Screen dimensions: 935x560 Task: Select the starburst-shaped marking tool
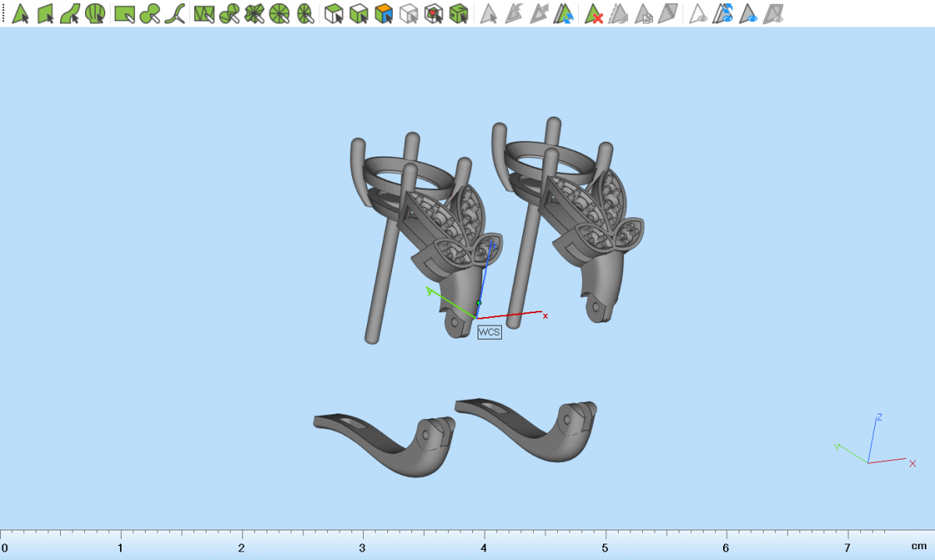(254, 13)
